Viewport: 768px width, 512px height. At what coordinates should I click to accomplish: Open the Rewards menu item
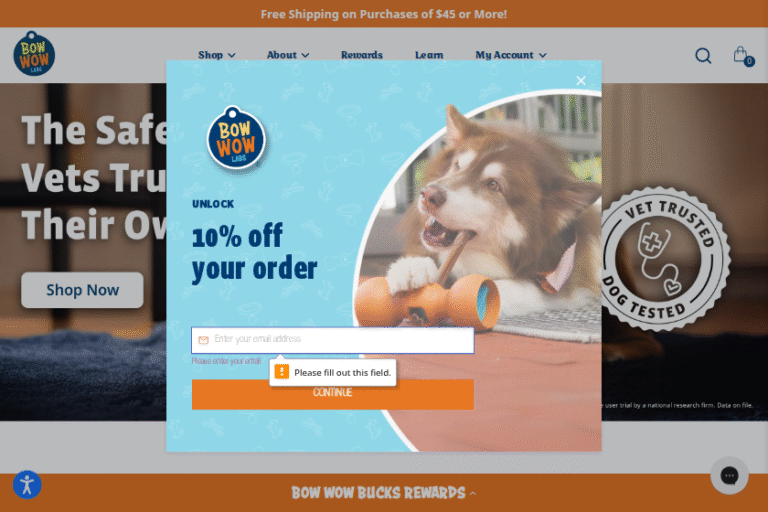pyautogui.click(x=361, y=55)
